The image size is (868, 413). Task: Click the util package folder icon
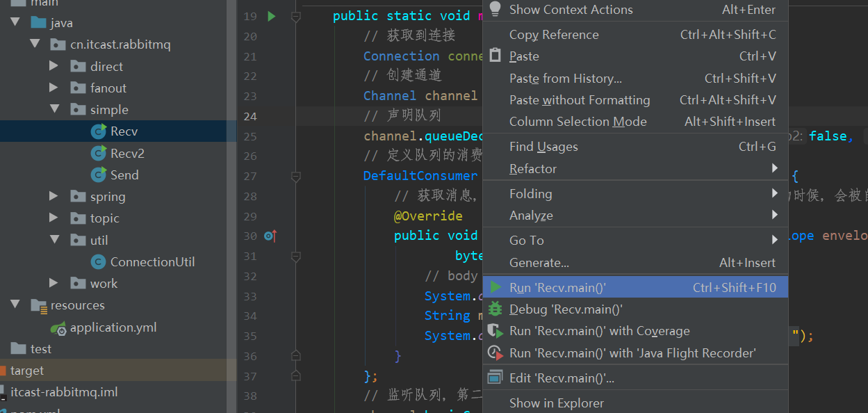click(x=78, y=241)
